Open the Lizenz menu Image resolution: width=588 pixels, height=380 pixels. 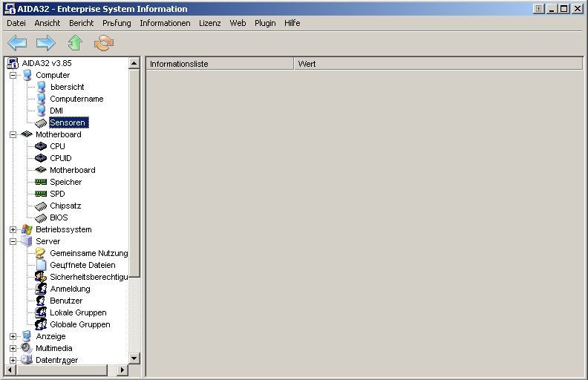click(210, 23)
